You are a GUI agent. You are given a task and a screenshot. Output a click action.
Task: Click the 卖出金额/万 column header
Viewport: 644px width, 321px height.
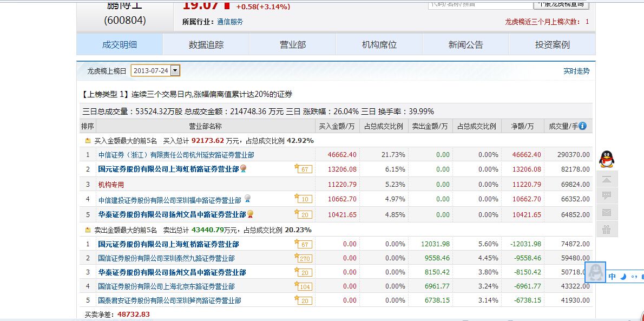pyautogui.click(x=430, y=126)
